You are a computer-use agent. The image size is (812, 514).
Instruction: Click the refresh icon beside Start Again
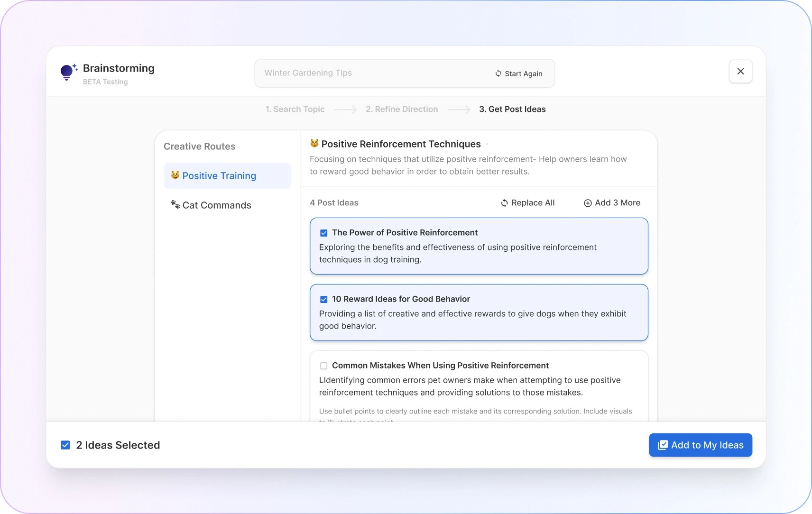(498, 73)
